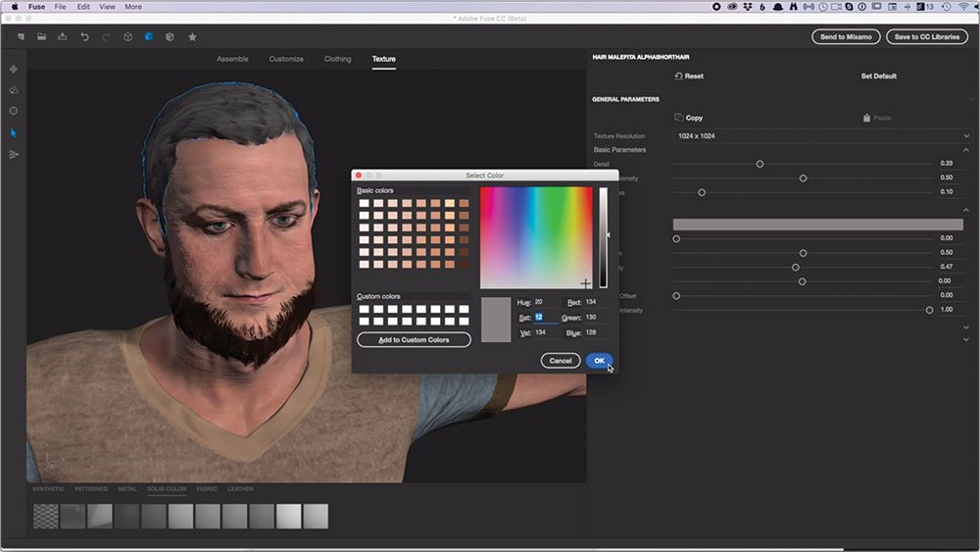Viewport: 980px width, 552px height.
Task: Open the View menu
Action: (108, 7)
